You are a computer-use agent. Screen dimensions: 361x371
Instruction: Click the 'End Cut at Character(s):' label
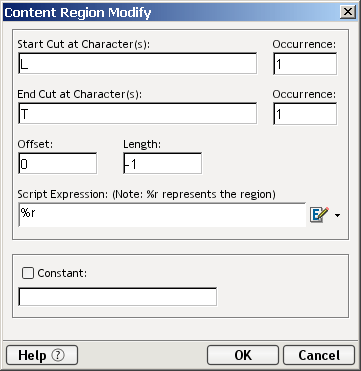80,94
